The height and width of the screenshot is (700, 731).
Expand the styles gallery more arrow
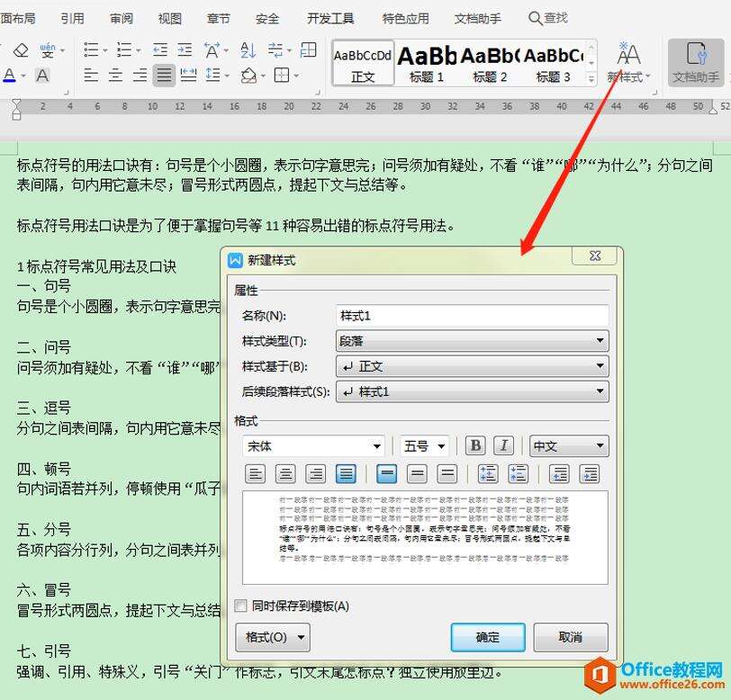tap(591, 79)
